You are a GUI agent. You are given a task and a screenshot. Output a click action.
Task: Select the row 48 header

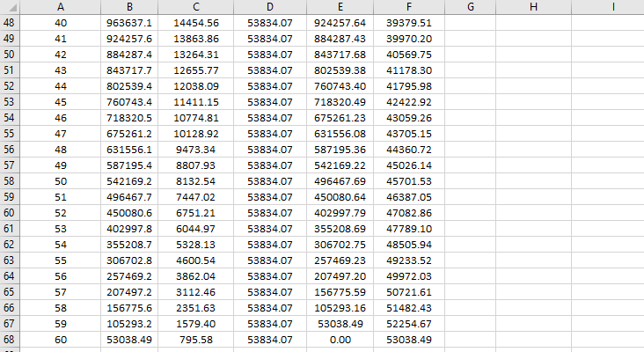[10, 23]
